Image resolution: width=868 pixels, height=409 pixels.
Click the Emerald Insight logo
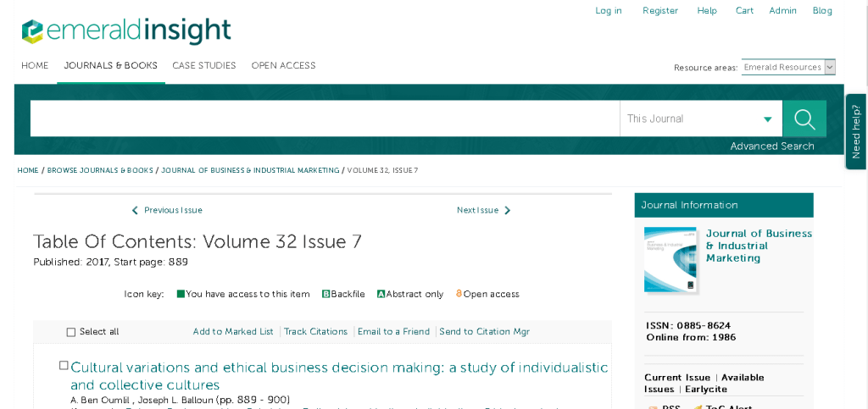(x=126, y=30)
